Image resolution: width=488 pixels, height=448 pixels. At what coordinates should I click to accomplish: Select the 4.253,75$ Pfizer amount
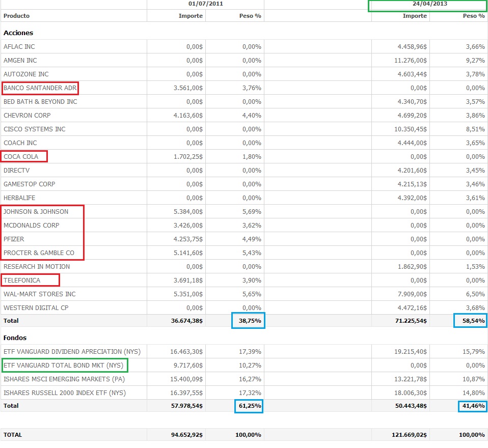(188, 239)
